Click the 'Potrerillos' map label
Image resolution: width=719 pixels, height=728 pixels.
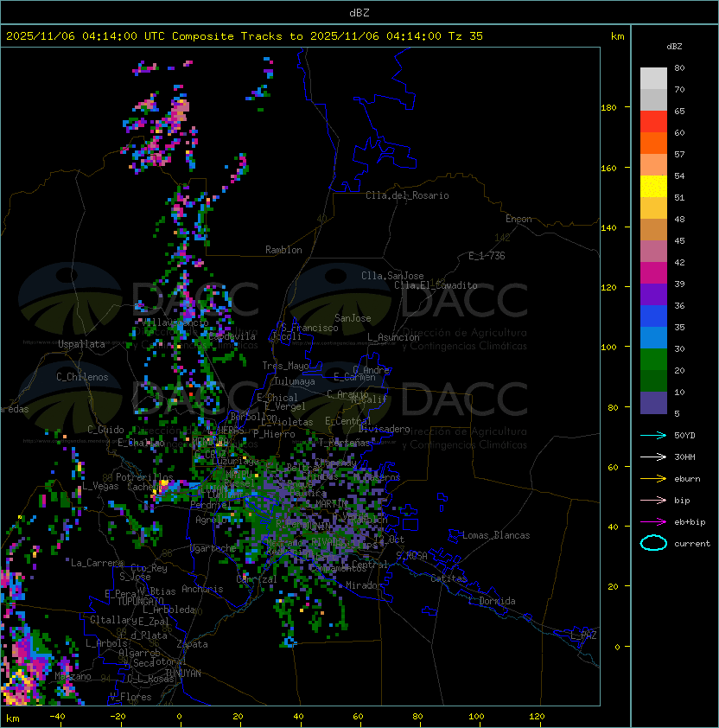[144, 477]
